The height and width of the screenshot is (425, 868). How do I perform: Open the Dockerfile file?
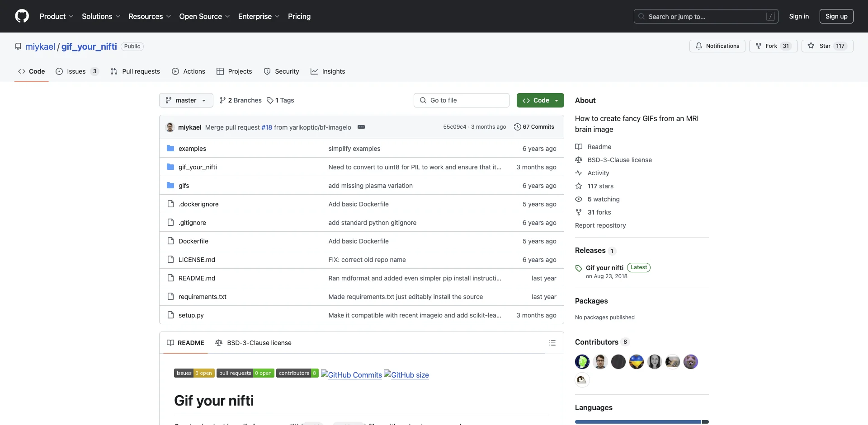[x=193, y=241]
